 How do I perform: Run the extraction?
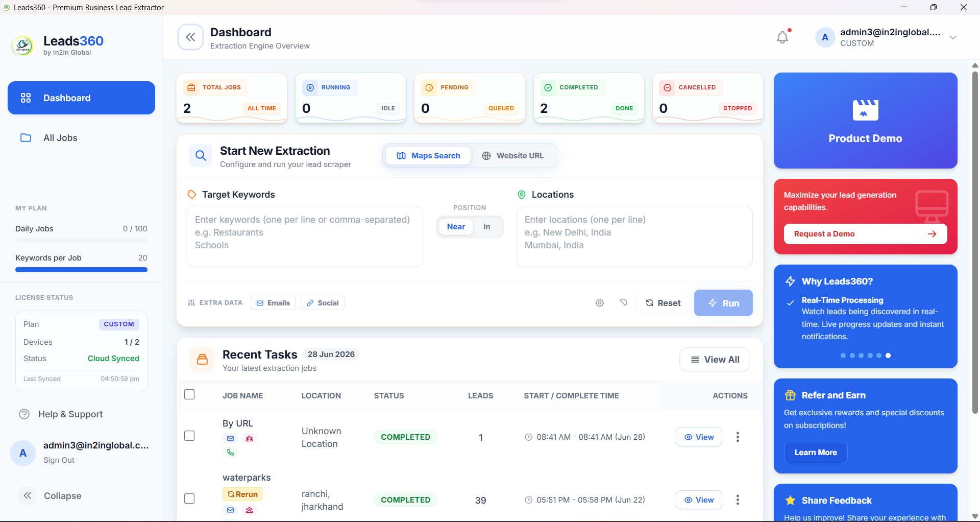coord(723,303)
